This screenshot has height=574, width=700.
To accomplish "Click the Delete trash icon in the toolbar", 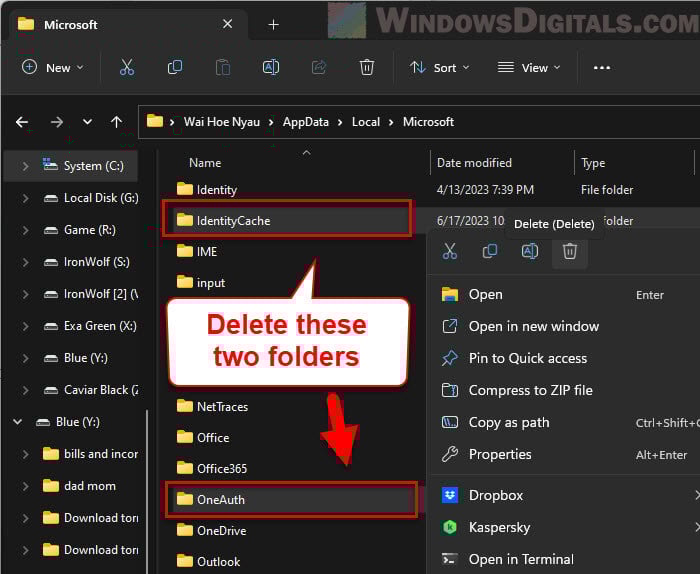I will pos(367,68).
